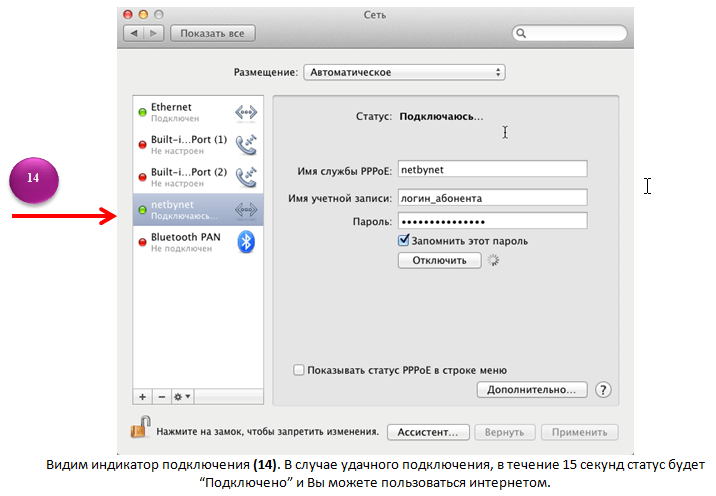Click the Показать все button

[214, 33]
